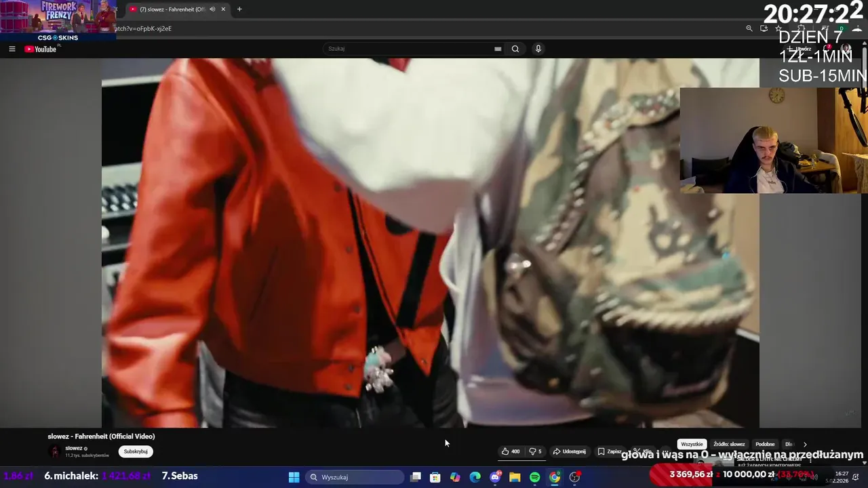
Task: Click the video title slowez - Fahrenheit (Official Video)
Action: click(x=101, y=436)
